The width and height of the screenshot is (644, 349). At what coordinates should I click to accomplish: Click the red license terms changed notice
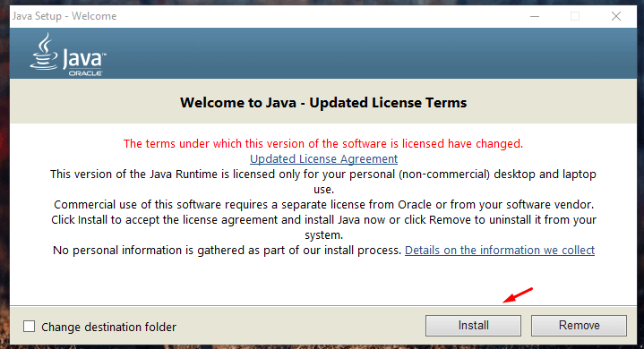pos(323,143)
